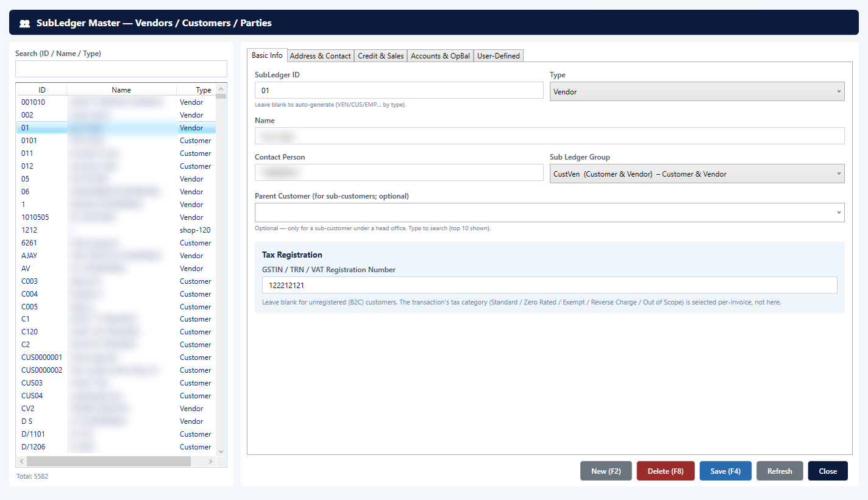Select the row with ID 001010
The width and height of the screenshot is (868, 500).
pyautogui.click(x=116, y=102)
